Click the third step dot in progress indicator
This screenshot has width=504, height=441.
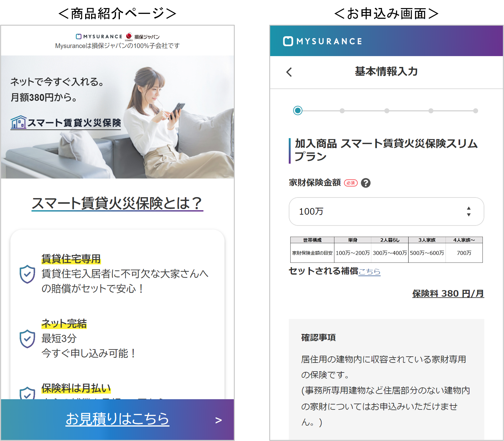pyautogui.click(x=387, y=111)
